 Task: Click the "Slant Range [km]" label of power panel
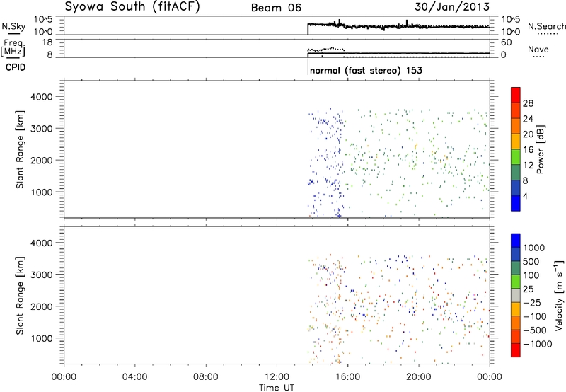click(x=20, y=149)
